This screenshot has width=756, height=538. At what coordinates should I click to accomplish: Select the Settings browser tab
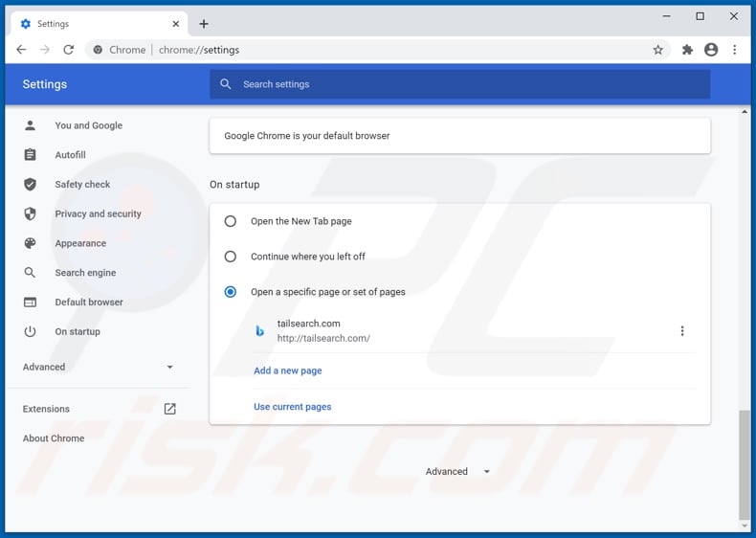tap(100, 24)
